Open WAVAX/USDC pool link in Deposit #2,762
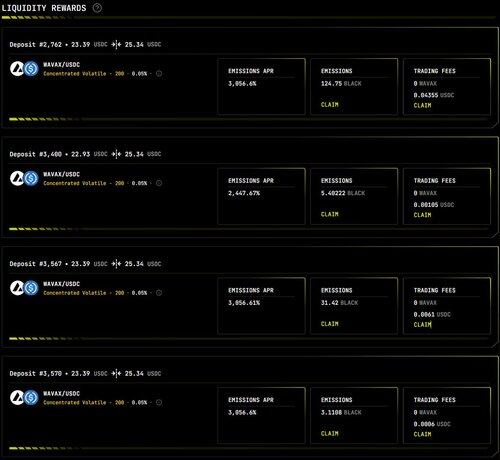The height and width of the screenshot is (460, 500). click(x=62, y=65)
